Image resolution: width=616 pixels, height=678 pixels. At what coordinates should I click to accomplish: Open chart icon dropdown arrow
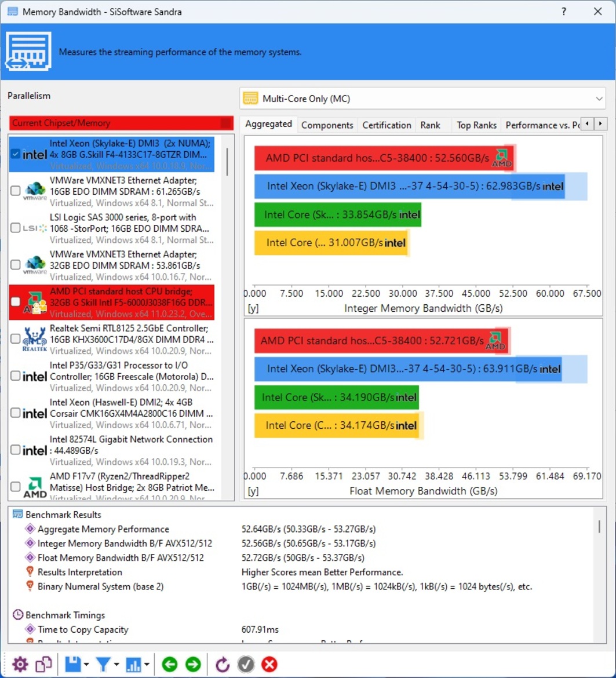coord(147,665)
